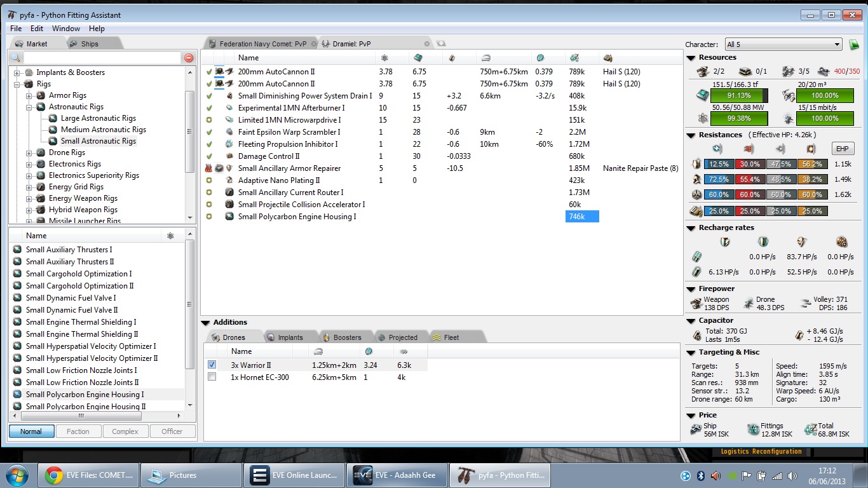Collapse the Astronautic Rigs tree node
The image size is (868, 488).
click(x=29, y=107)
